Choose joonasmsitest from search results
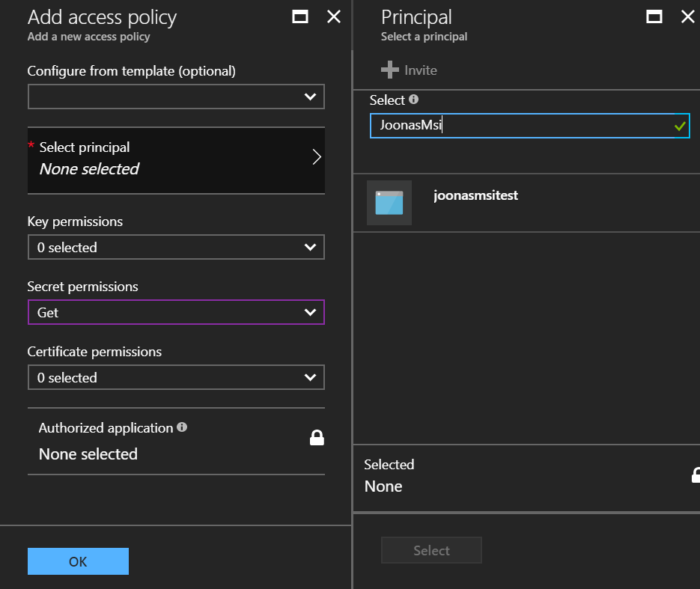Screen dimensions: 700x589 tap(475, 195)
